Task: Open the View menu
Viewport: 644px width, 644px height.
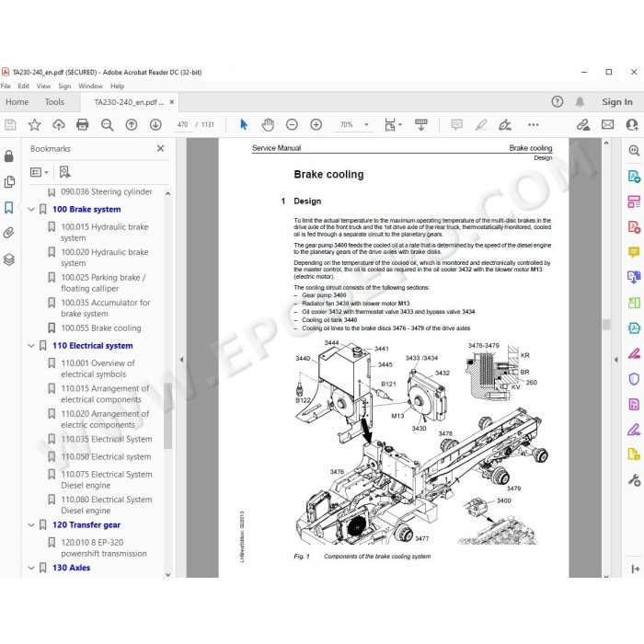Action: (43, 86)
